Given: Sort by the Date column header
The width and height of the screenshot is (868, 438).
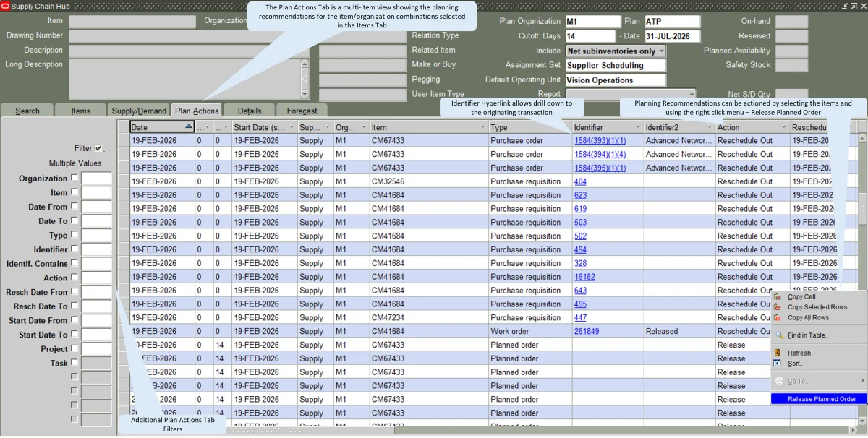Looking at the screenshot, I should [x=162, y=127].
